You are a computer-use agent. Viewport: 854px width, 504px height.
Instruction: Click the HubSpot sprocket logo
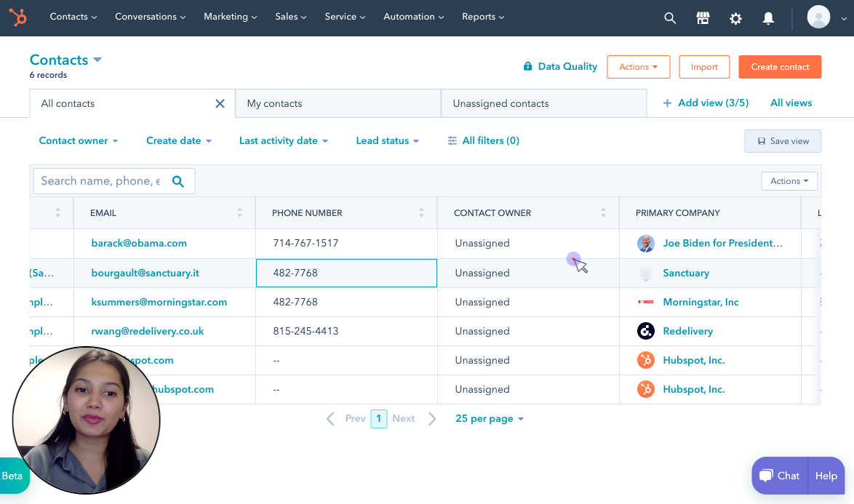click(18, 17)
